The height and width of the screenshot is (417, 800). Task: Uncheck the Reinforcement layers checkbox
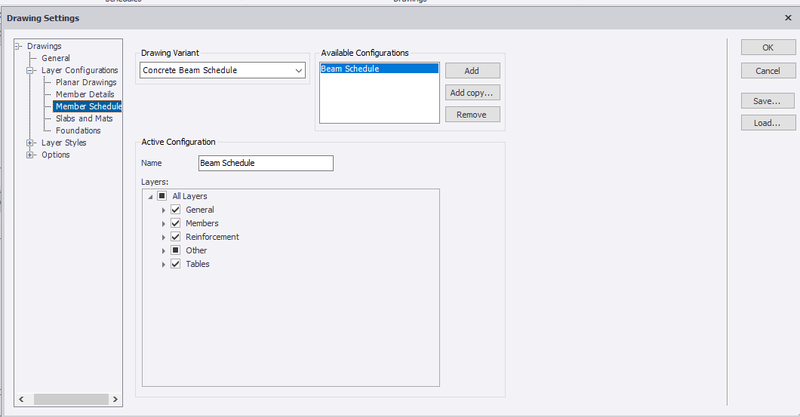pos(176,237)
